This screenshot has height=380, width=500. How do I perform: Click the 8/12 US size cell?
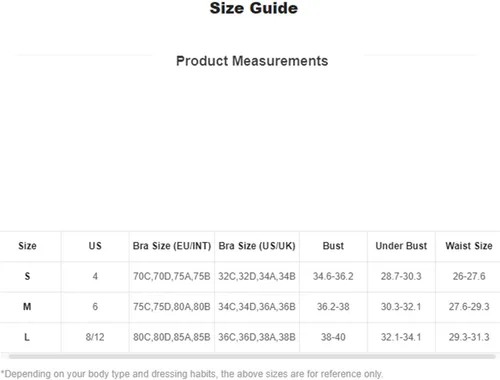pyautogui.click(x=95, y=337)
